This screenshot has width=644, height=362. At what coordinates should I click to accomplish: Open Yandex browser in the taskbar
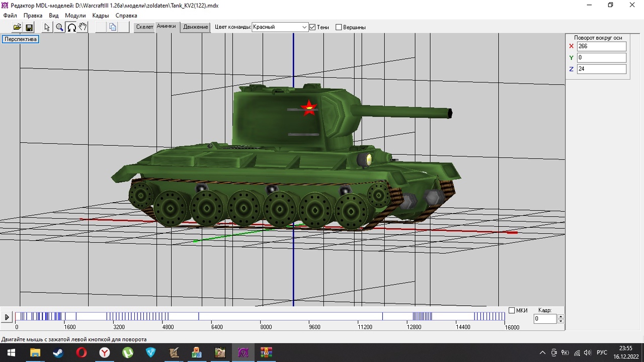pos(104,353)
